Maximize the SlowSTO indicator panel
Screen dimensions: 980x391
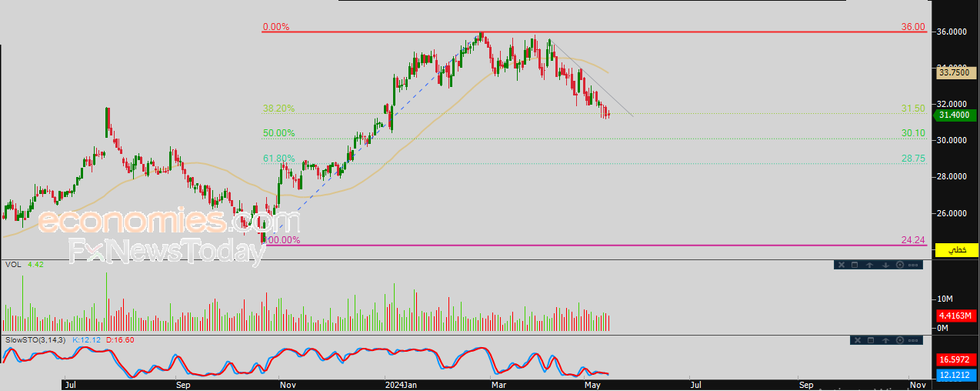pos(871,339)
